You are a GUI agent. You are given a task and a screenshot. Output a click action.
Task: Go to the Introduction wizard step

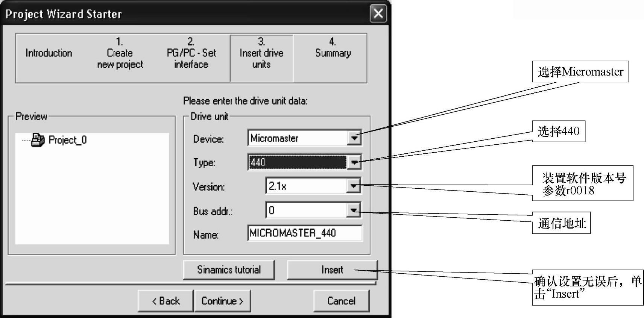(x=49, y=53)
